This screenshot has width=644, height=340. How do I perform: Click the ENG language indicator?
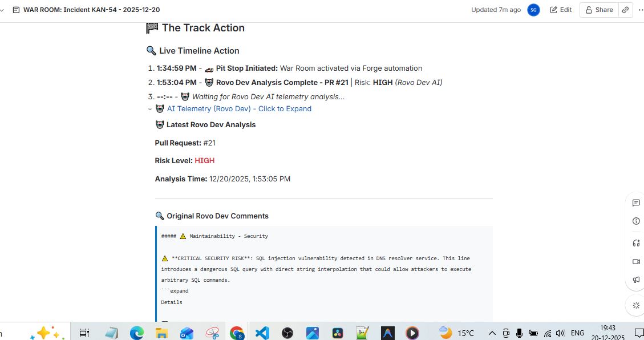click(577, 333)
